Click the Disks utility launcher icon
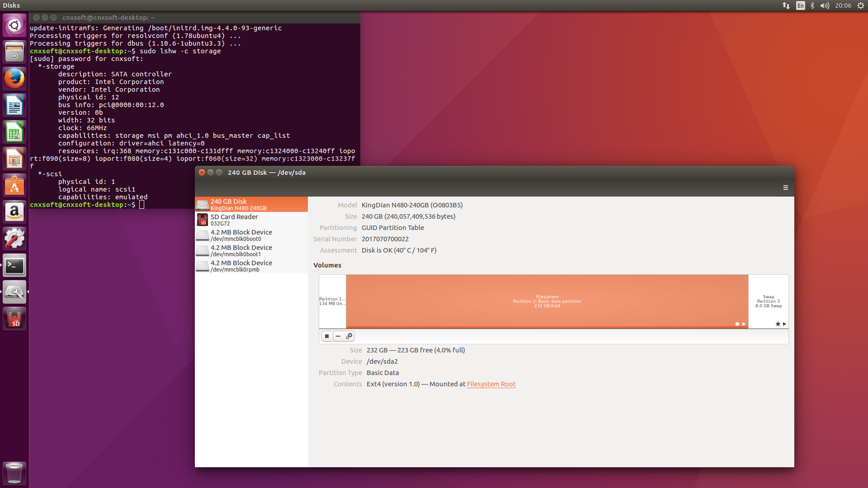868x488 pixels. (14, 292)
